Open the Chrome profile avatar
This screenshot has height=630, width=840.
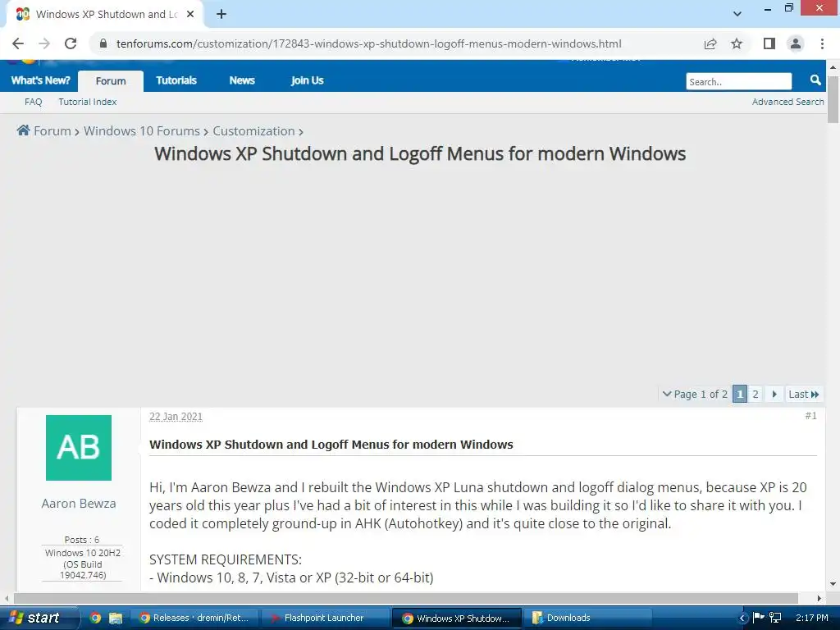pos(796,43)
